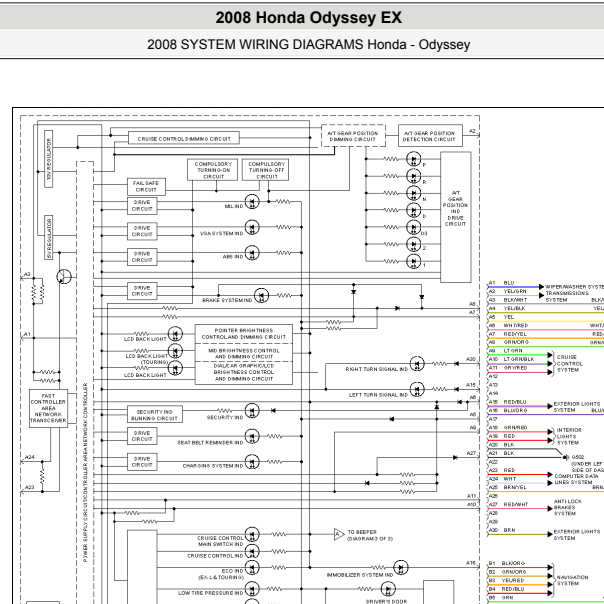Click the CRUISE CONTROL SYSTEM destination label
The width and height of the screenshot is (604, 604).
pyautogui.click(x=570, y=363)
